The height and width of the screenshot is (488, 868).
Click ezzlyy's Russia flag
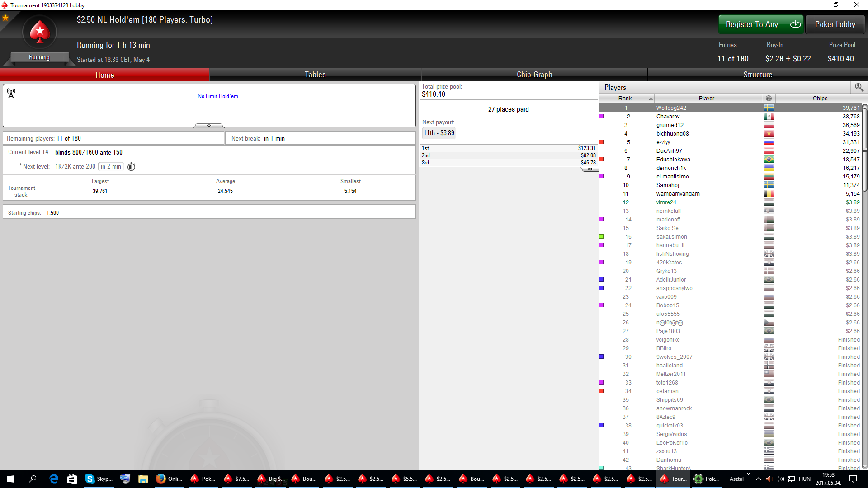pos(769,142)
